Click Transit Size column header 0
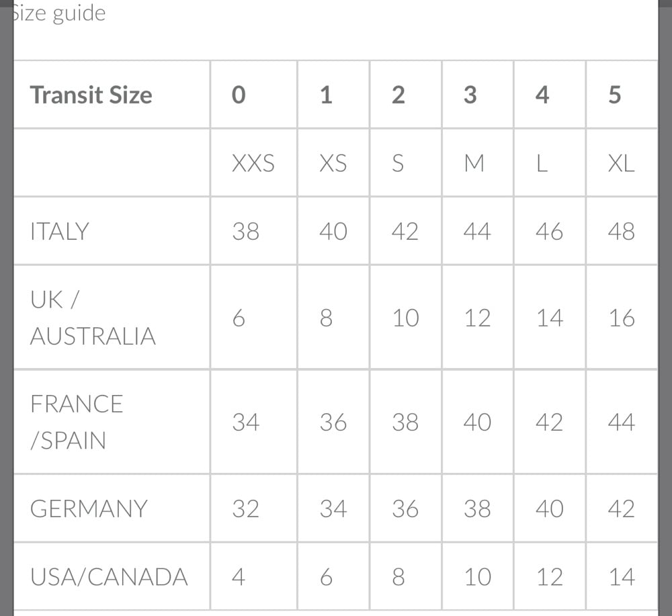 (x=239, y=95)
